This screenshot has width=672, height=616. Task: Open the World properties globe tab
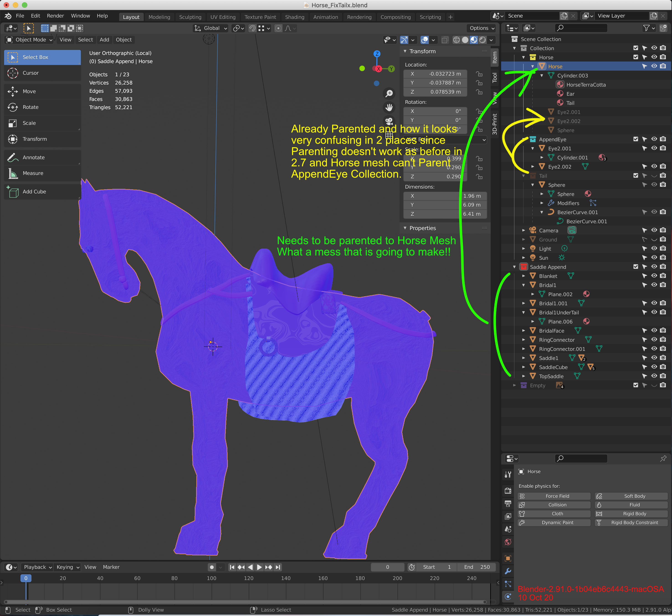[508, 542]
